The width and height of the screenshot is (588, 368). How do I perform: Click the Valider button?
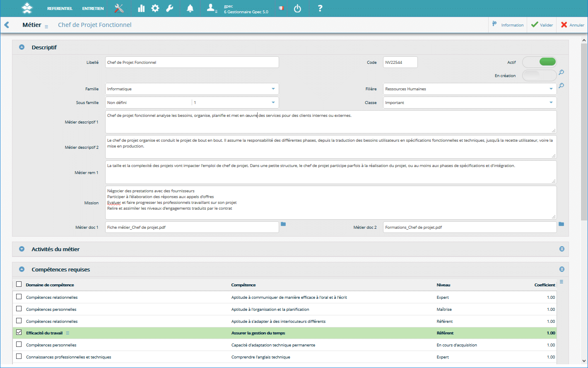pyautogui.click(x=542, y=25)
